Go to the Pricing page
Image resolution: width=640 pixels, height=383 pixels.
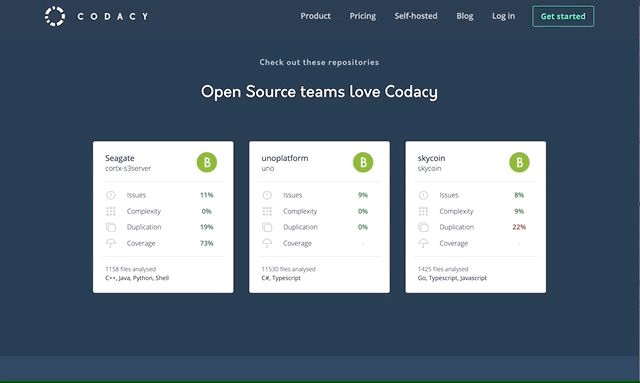point(362,16)
